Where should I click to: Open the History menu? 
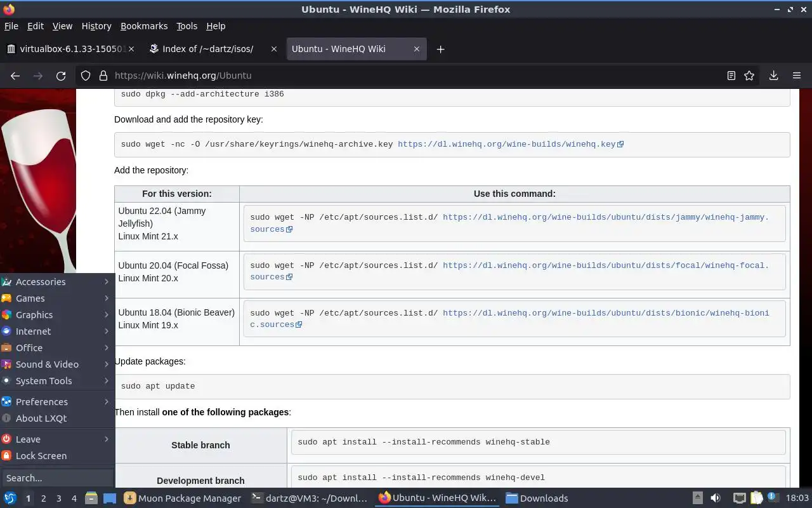point(96,26)
